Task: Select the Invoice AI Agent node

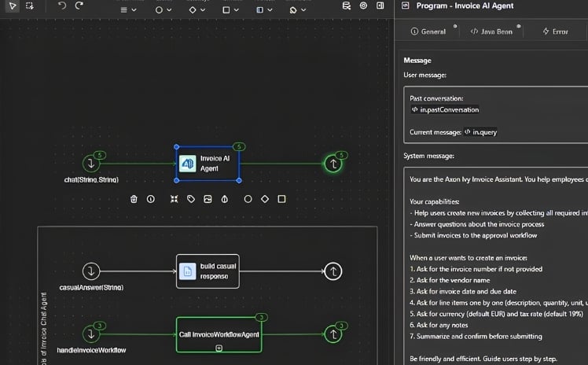Action: [x=208, y=164]
